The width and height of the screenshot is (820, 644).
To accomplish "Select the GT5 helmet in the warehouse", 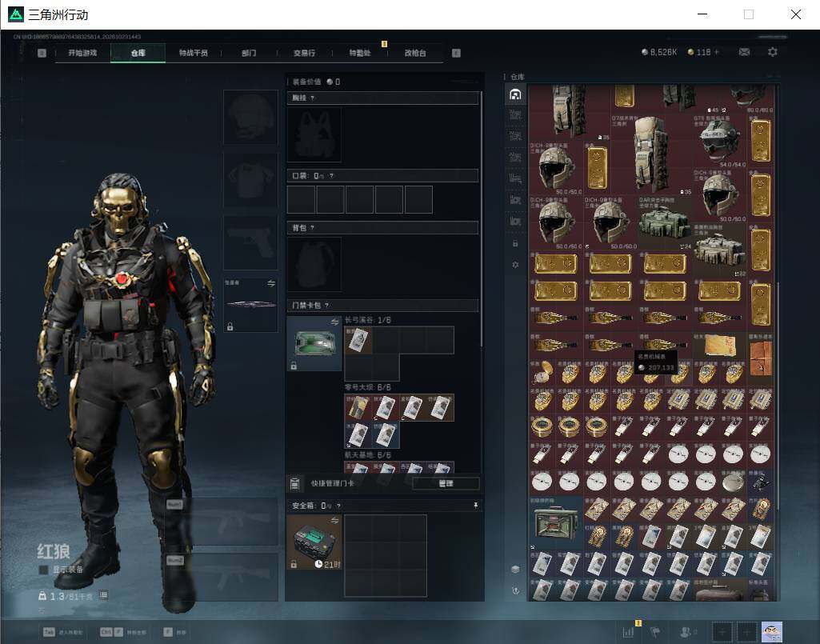I will point(719,141).
